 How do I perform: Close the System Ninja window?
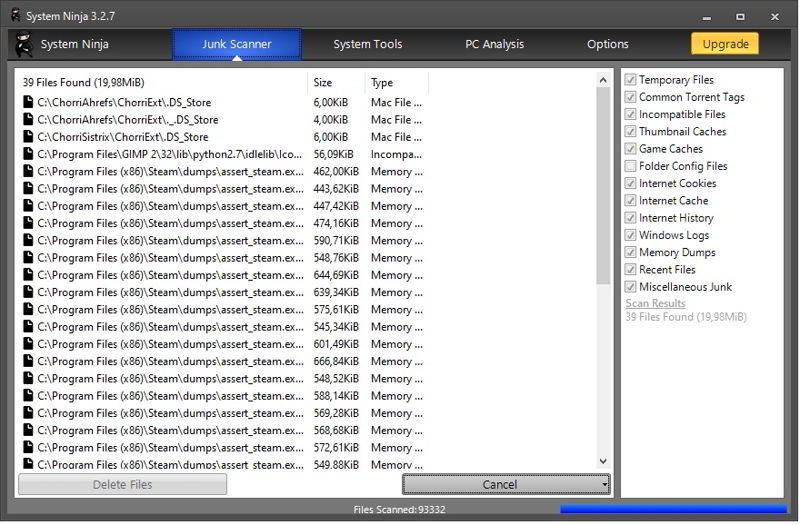coord(774,17)
